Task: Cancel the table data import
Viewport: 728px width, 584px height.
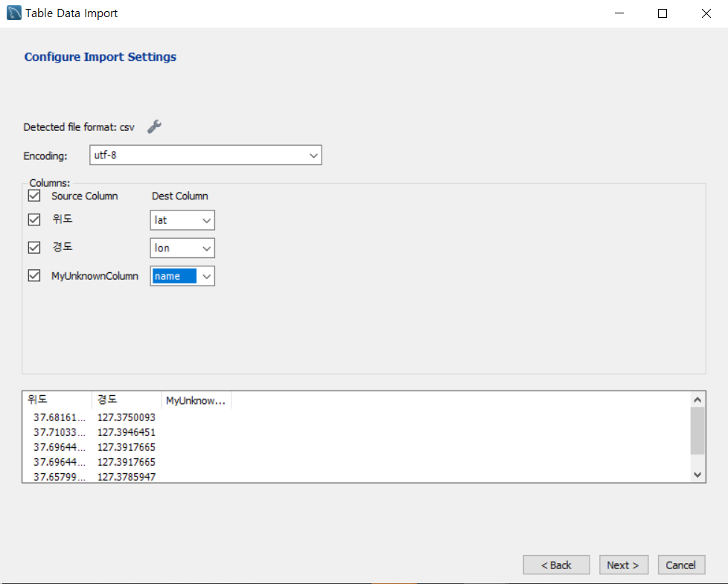Action: click(x=681, y=565)
